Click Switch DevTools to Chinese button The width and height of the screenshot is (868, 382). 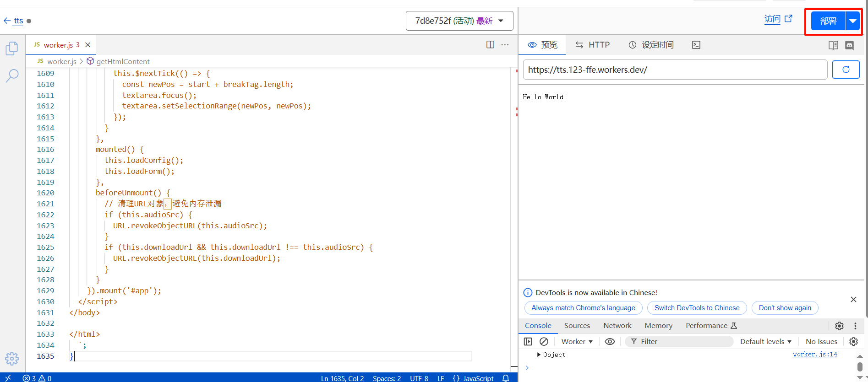(x=697, y=308)
